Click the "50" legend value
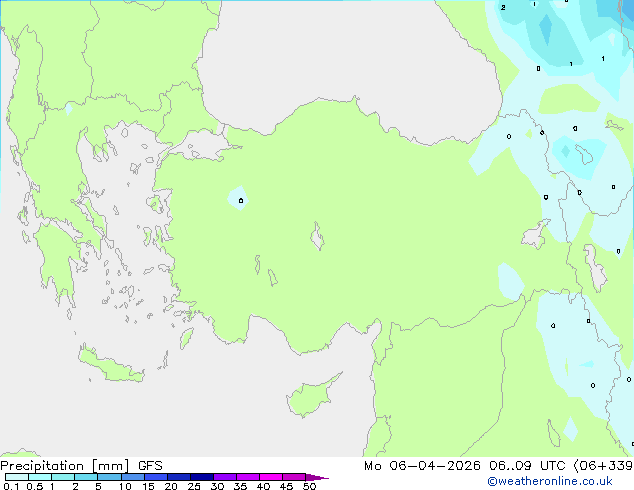 (310, 486)
